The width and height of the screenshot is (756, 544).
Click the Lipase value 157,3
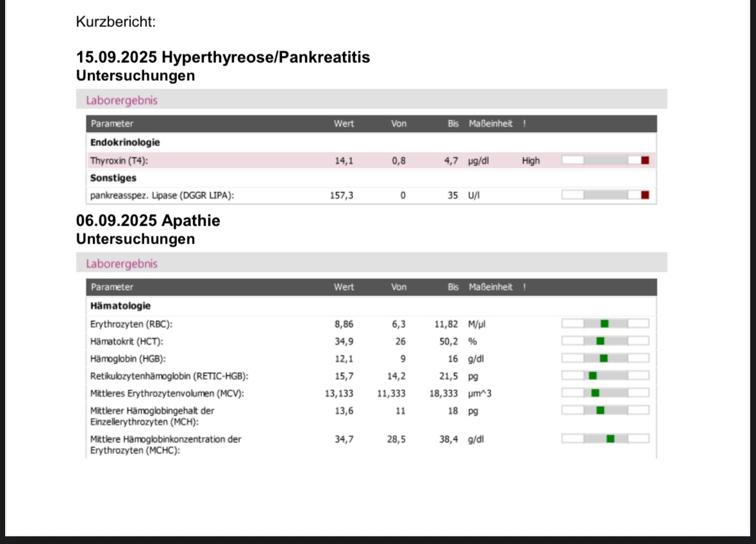(x=341, y=195)
